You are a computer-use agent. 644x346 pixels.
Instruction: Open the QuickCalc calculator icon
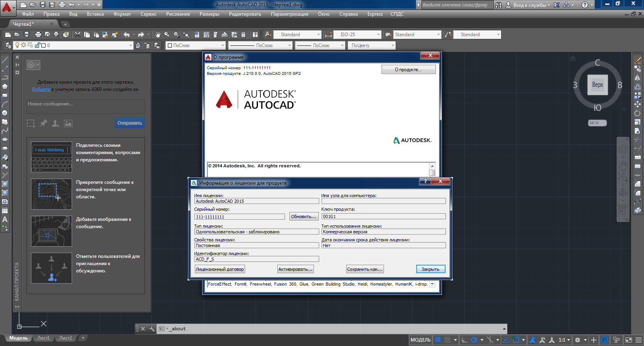[x=243, y=35]
